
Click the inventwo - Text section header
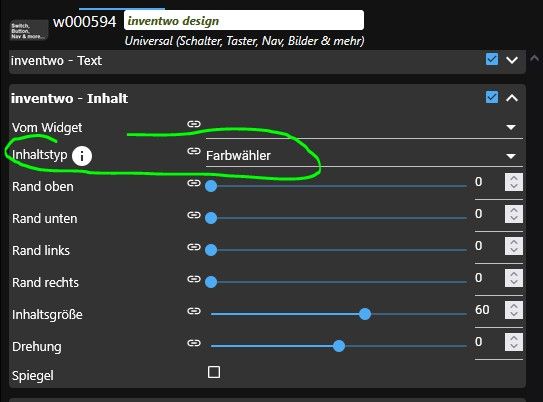[267, 61]
